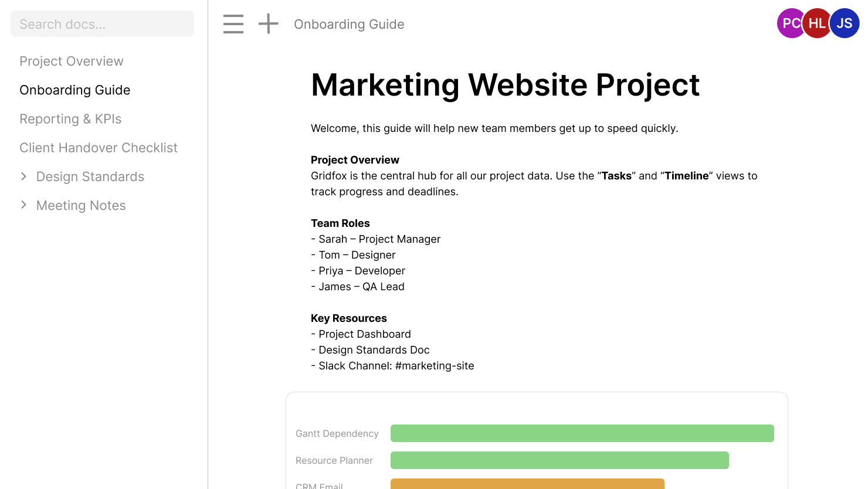Open JS user avatar
The image size is (868, 489).
click(x=845, y=23)
